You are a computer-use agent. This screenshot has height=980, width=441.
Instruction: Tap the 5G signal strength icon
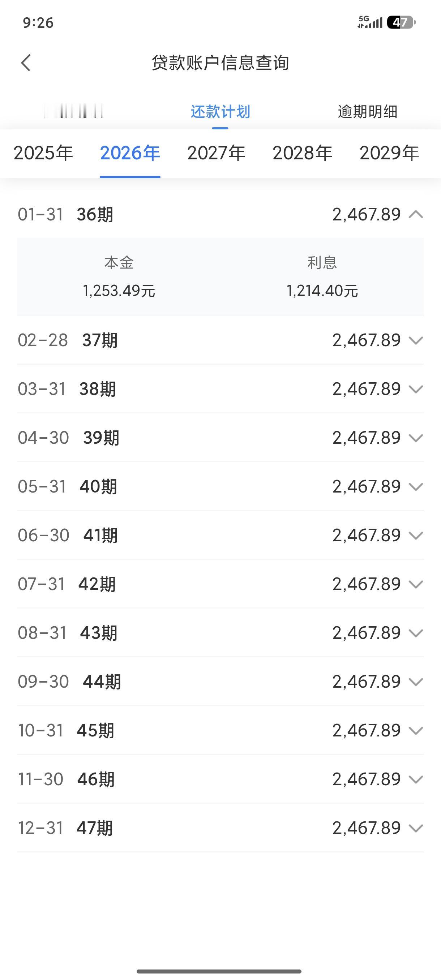point(370,22)
